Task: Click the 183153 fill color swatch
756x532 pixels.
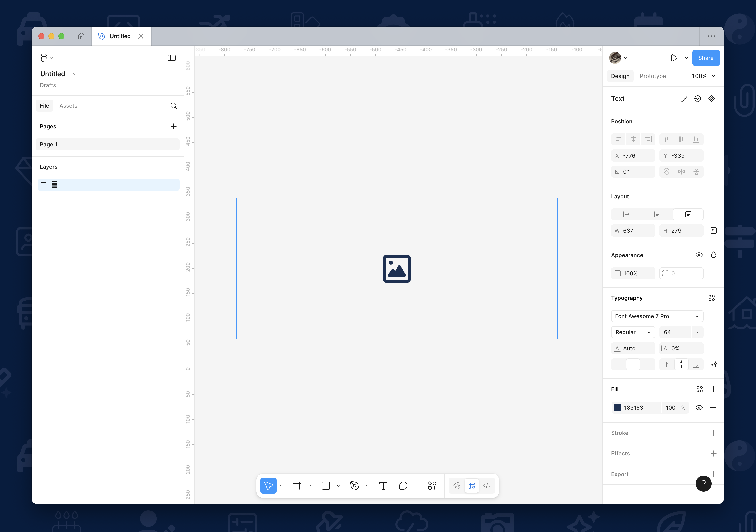Action: [618, 408]
